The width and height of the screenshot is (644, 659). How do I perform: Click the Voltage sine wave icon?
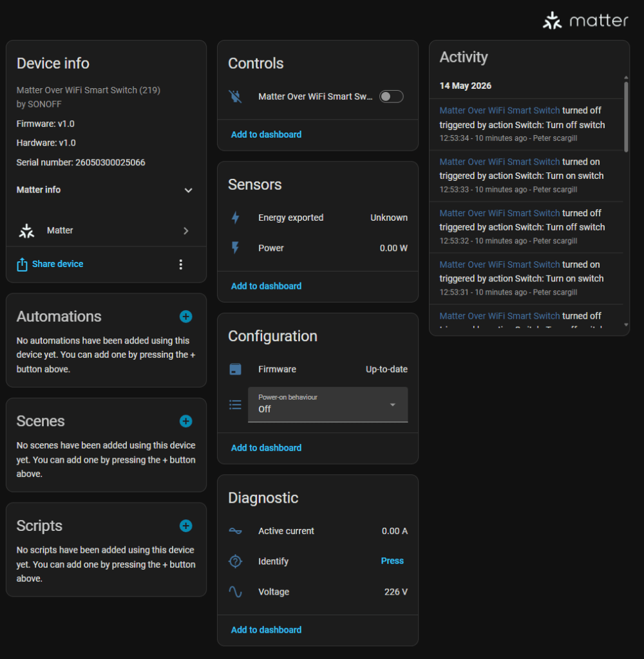tap(236, 592)
